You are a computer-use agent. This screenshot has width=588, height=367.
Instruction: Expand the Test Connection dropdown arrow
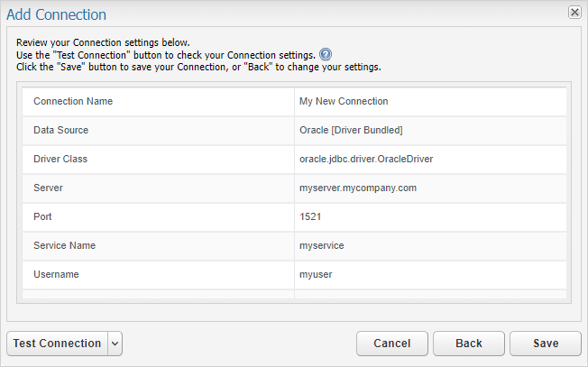pos(115,344)
